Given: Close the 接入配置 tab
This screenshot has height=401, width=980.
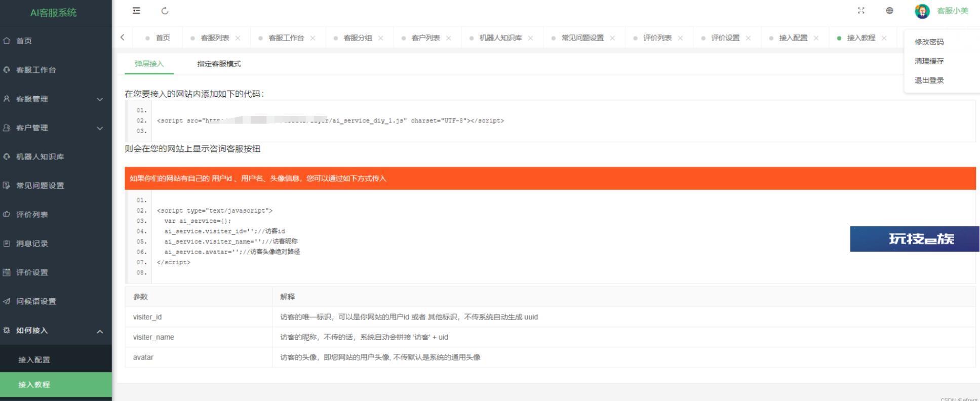Looking at the screenshot, I should [816, 38].
